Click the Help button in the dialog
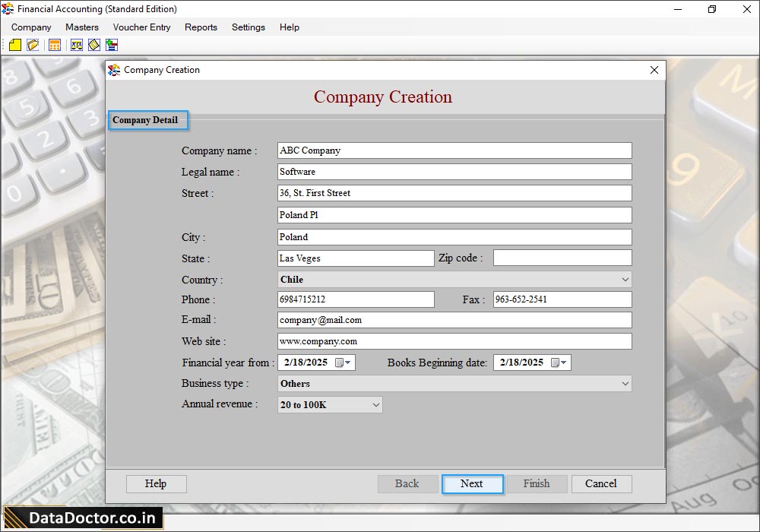The height and width of the screenshot is (532, 760). (156, 484)
